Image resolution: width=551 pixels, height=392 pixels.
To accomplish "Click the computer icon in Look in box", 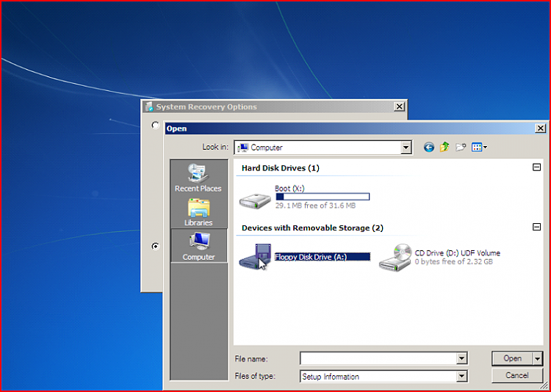I will point(243,148).
